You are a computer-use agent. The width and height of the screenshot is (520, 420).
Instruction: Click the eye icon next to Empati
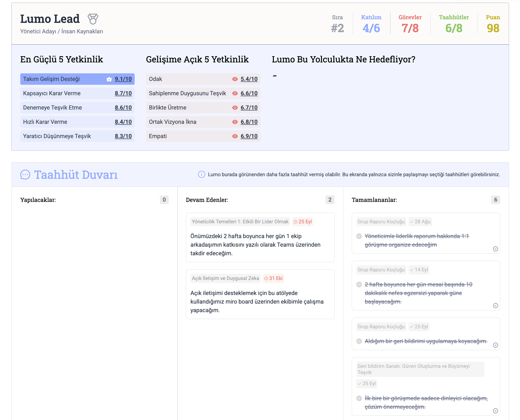coord(235,136)
